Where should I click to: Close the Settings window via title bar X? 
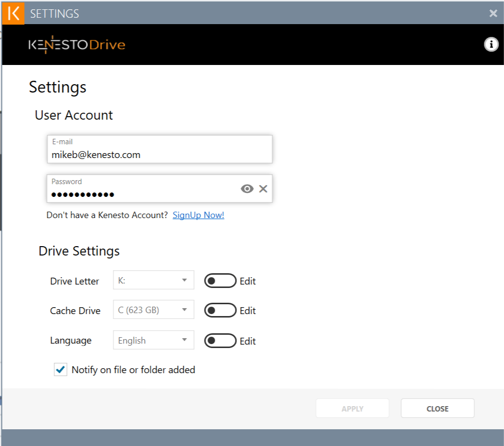(493, 13)
